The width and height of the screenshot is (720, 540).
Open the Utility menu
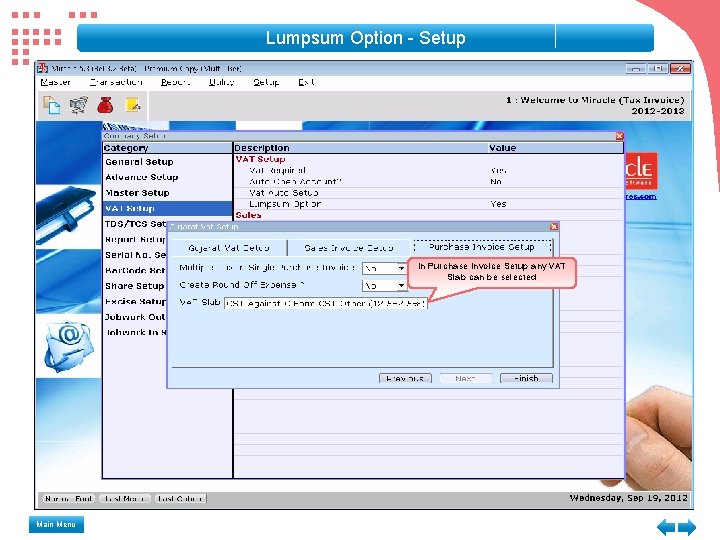[x=221, y=82]
